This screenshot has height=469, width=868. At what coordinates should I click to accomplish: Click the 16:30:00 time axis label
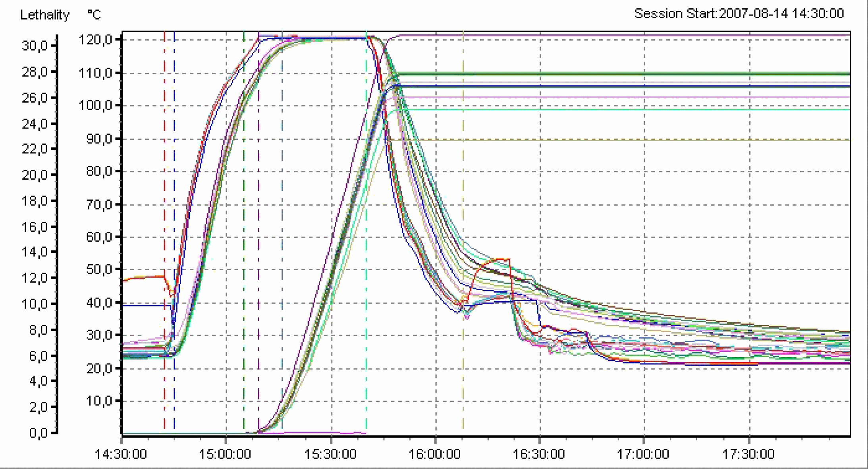[x=539, y=454]
